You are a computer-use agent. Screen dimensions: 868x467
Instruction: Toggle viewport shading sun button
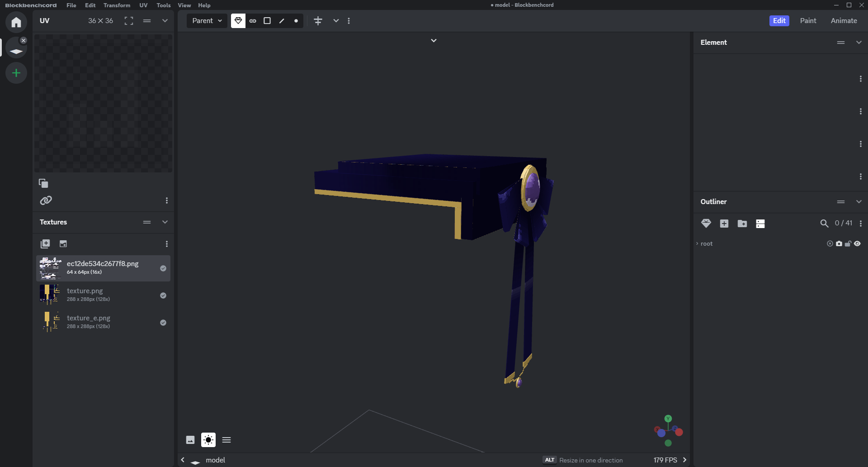click(208, 440)
